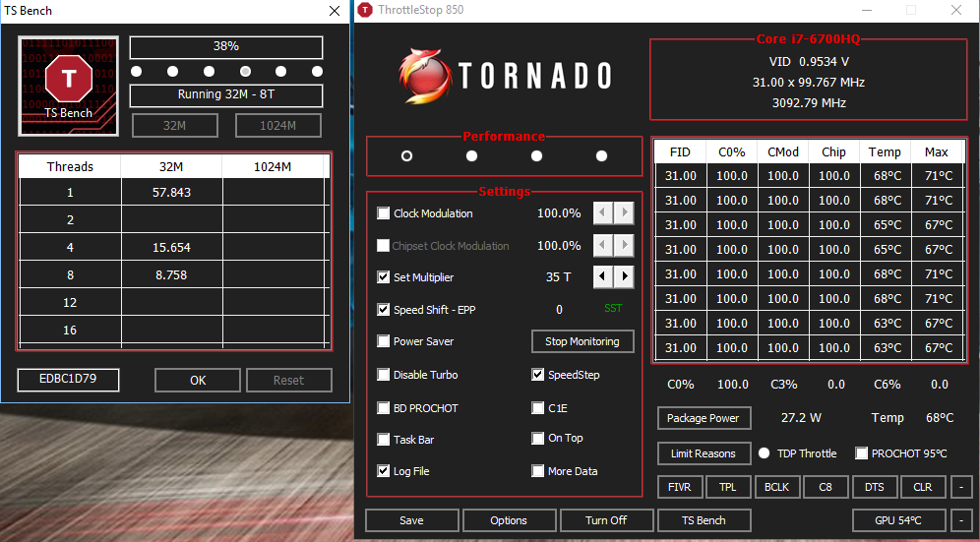Open the FIVR settings
The height and width of the screenshot is (542, 980).
click(x=680, y=487)
